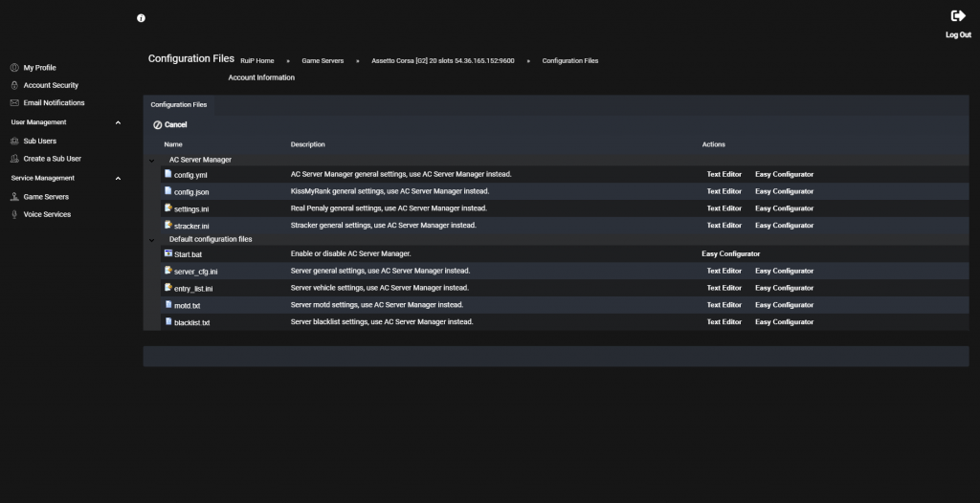980x503 pixels.
Task: Click the Cancel circle icon
Action: click(158, 125)
